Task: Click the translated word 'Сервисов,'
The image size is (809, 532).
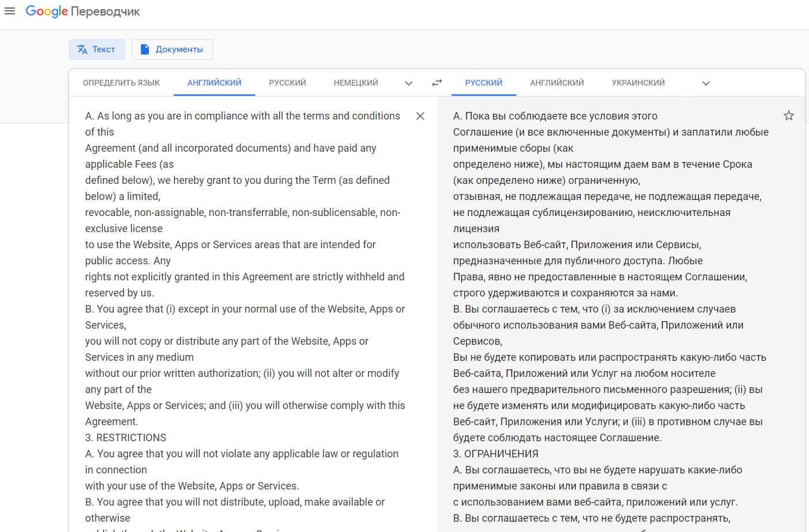Action: point(478,341)
